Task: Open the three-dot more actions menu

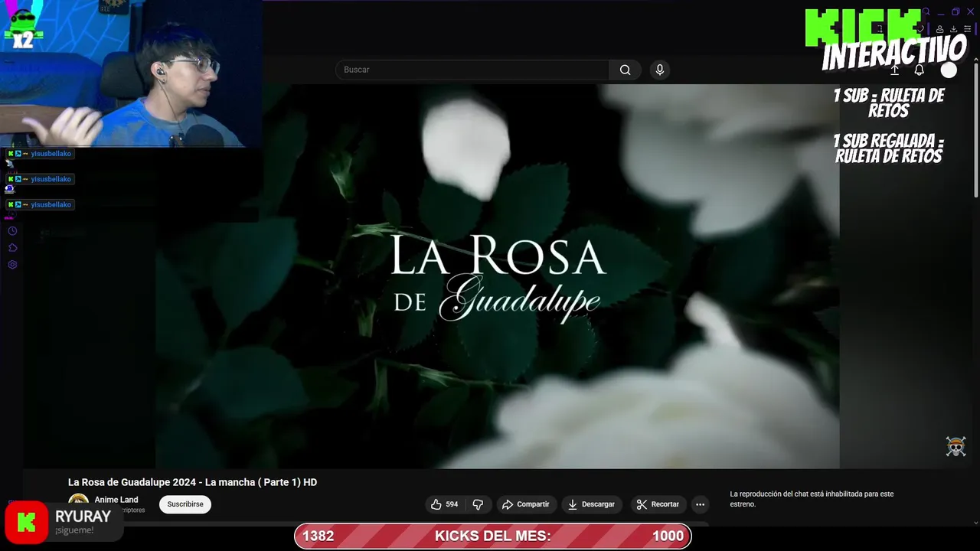Action: (700, 504)
